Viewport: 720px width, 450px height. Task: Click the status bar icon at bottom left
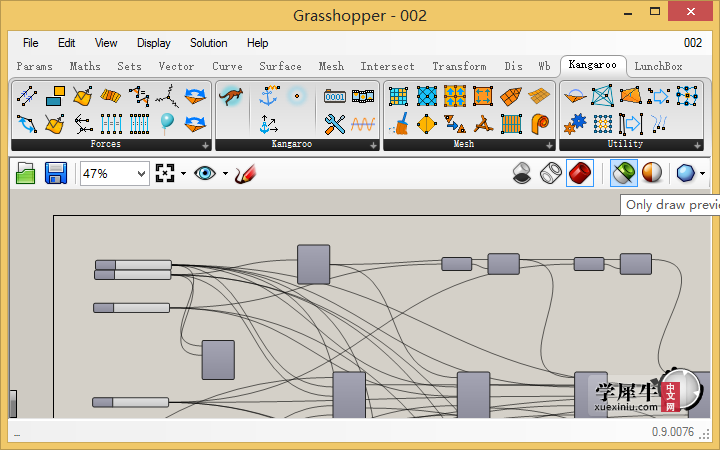click(17, 434)
